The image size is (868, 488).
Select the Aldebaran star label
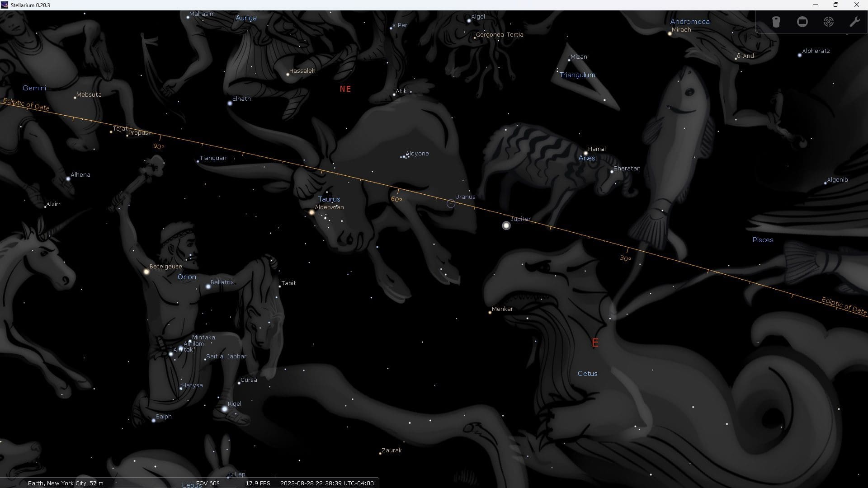(329, 207)
